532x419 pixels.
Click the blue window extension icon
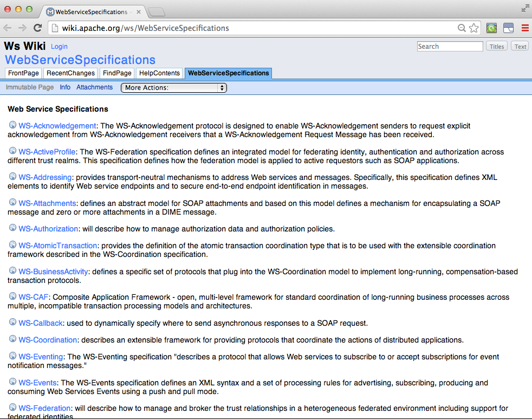508,28
